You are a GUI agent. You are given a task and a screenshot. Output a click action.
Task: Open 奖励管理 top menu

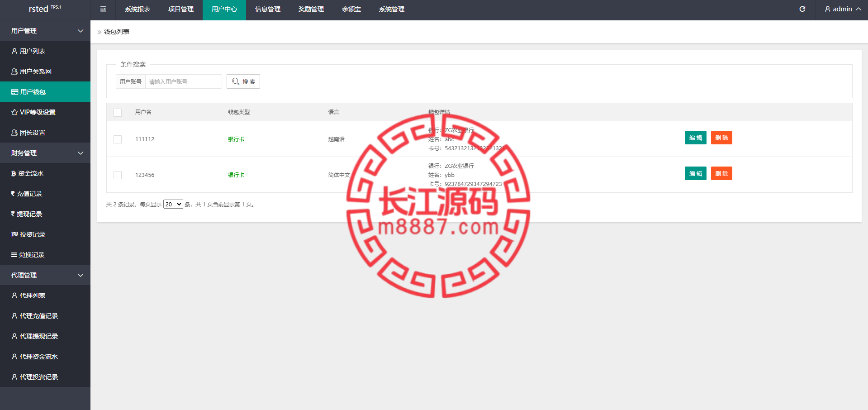pyautogui.click(x=311, y=9)
